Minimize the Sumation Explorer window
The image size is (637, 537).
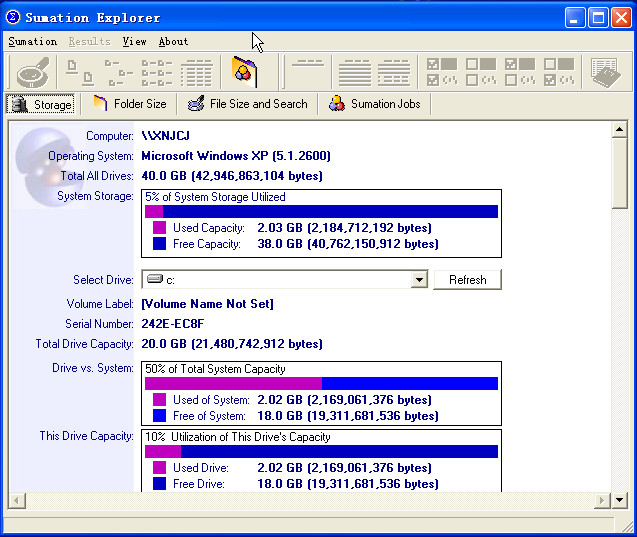pyautogui.click(x=574, y=17)
